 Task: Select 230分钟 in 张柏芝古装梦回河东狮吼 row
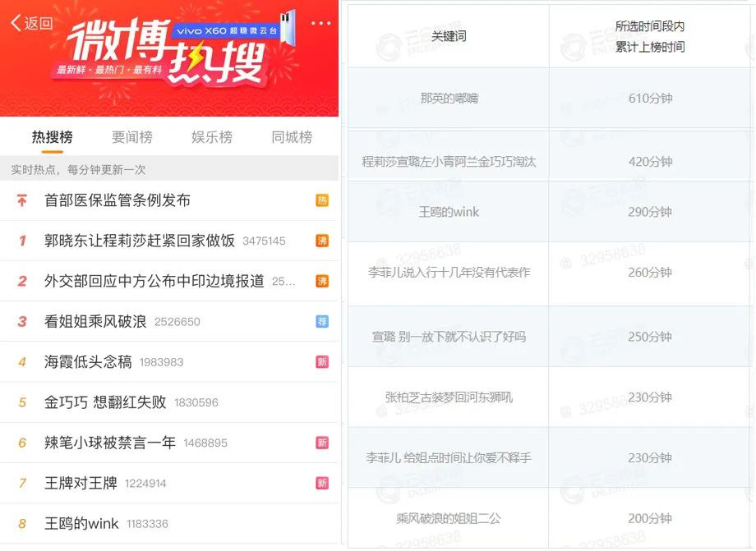(650, 397)
